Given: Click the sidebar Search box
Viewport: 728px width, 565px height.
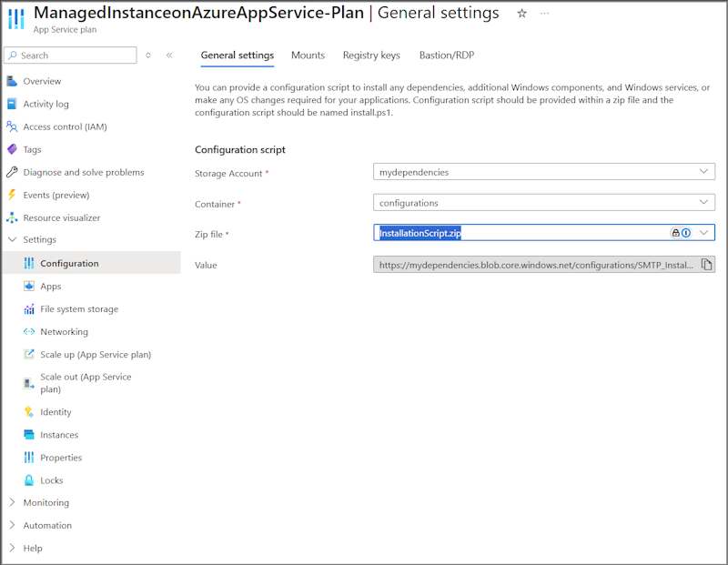Looking at the screenshot, I should 71,55.
